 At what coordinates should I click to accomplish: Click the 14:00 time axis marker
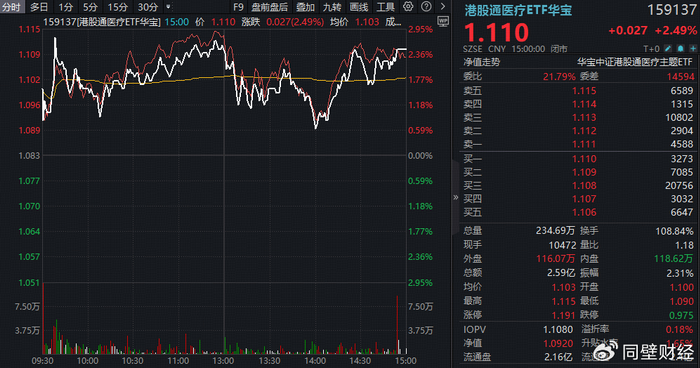[315, 361]
